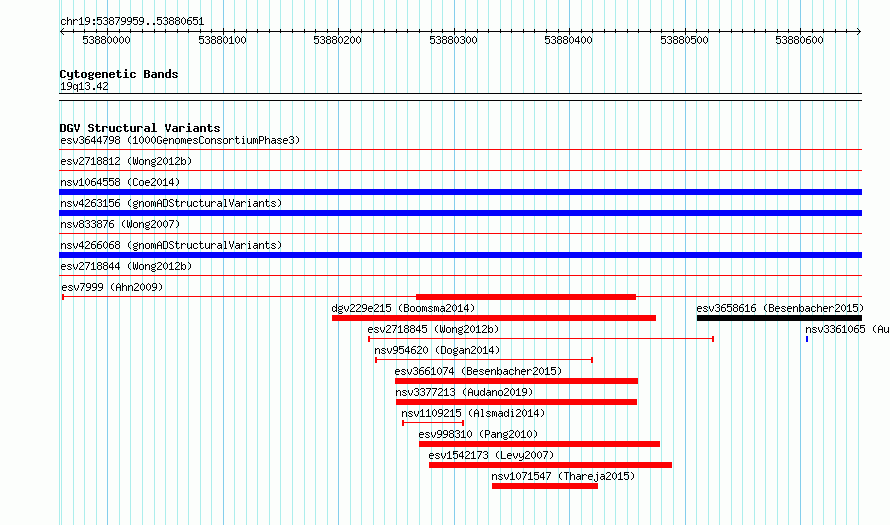Click the chr19:53879959..53880651 region label

click(132, 21)
